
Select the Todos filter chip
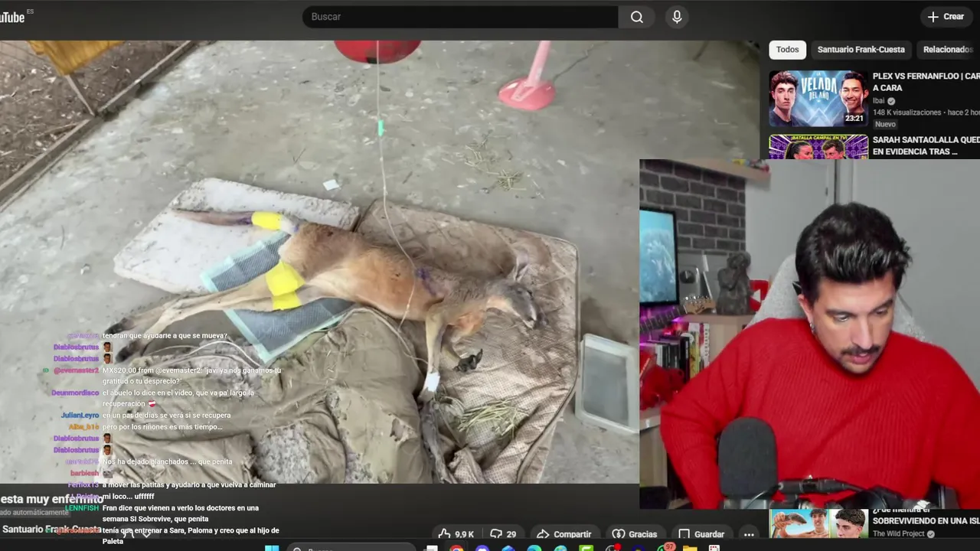point(787,50)
